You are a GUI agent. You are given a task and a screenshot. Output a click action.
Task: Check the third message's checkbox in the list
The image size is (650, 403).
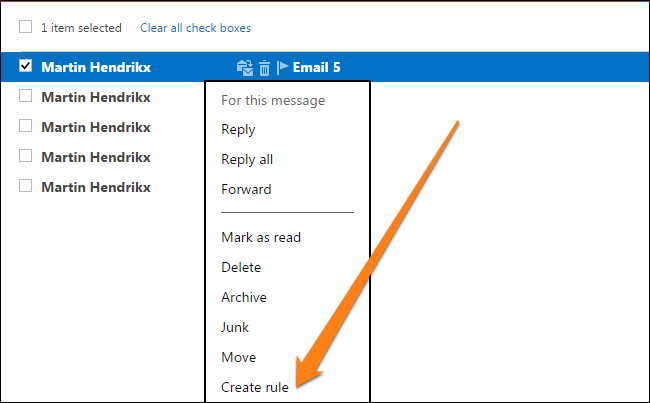click(25, 126)
